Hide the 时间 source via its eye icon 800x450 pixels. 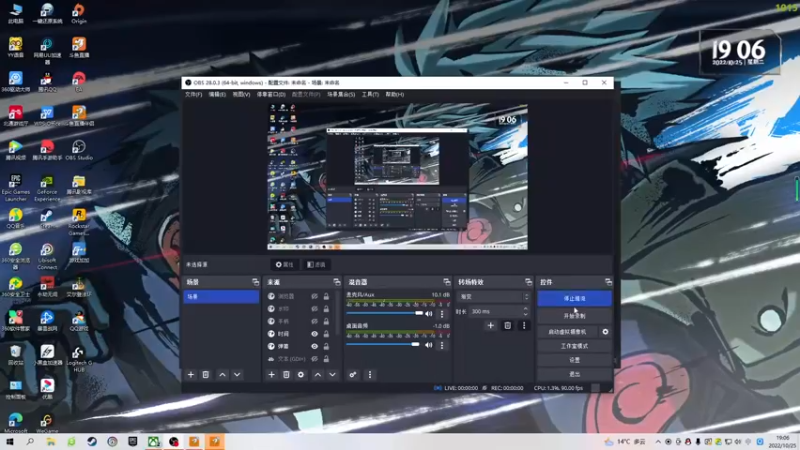click(x=314, y=334)
